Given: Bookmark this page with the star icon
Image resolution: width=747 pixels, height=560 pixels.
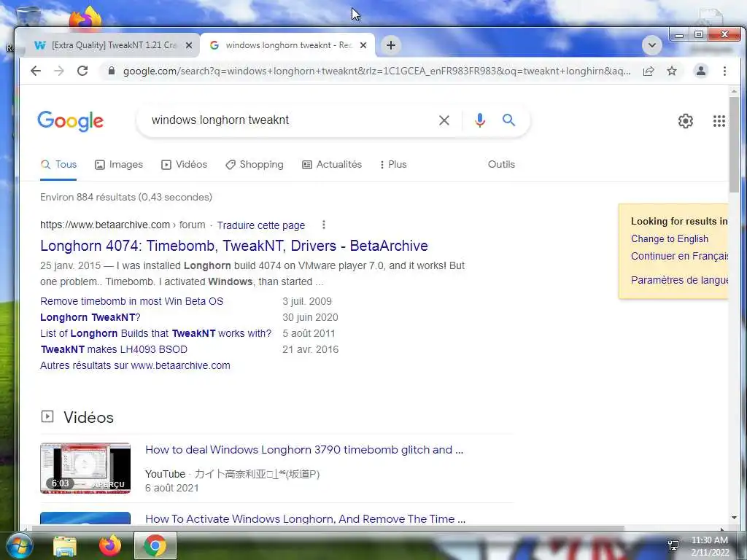Looking at the screenshot, I should pyautogui.click(x=672, y=71).
